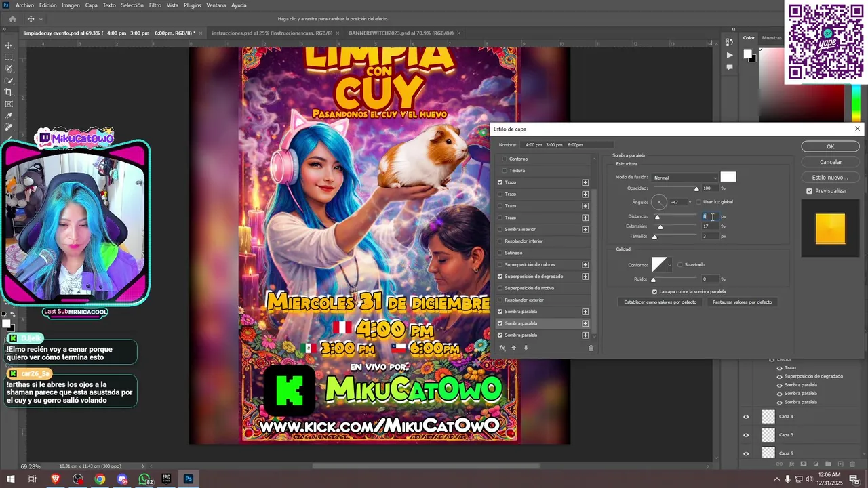Click the shadow color swatch
Viewport: 868px width, 488px height.
(x=728, y=177)
